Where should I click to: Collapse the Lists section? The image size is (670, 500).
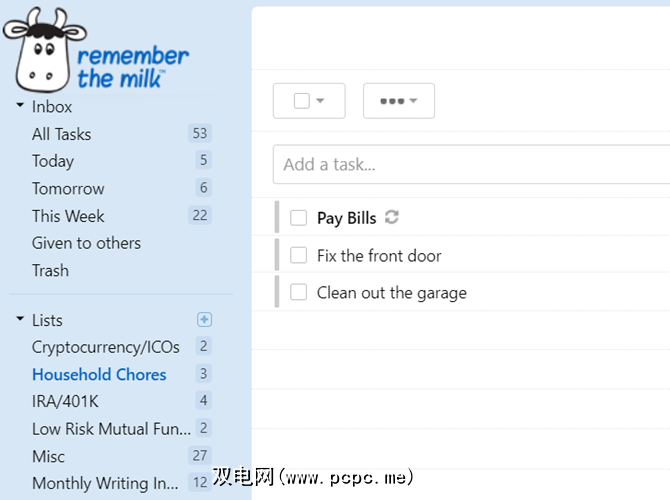pyautogui.click(x=20, y=320)
